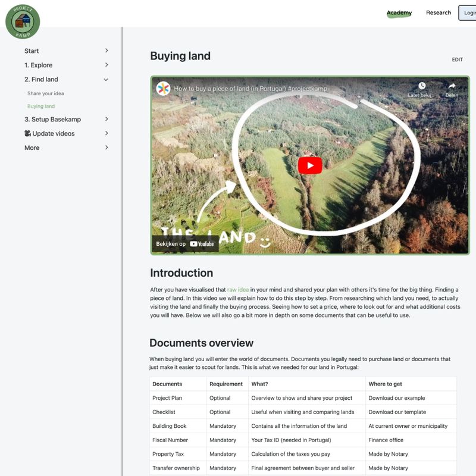Open the Research menu item
476x476 pixels.
[x=439, y=13]
